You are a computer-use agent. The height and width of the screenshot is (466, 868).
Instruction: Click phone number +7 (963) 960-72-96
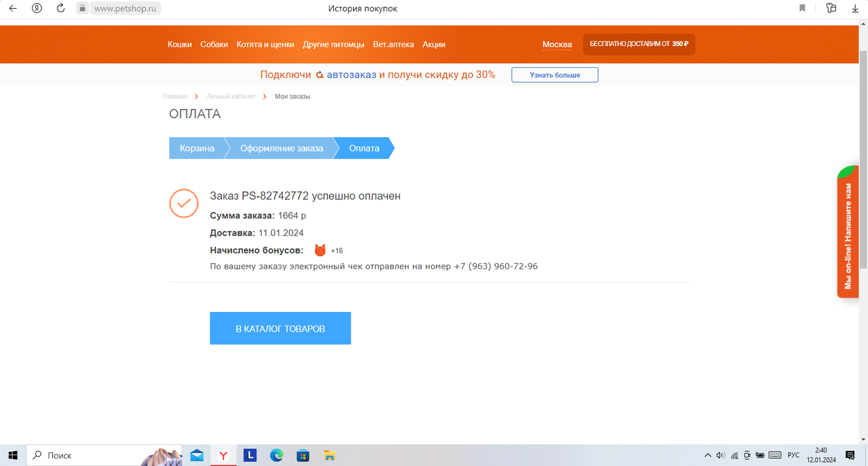coord(496,267)
